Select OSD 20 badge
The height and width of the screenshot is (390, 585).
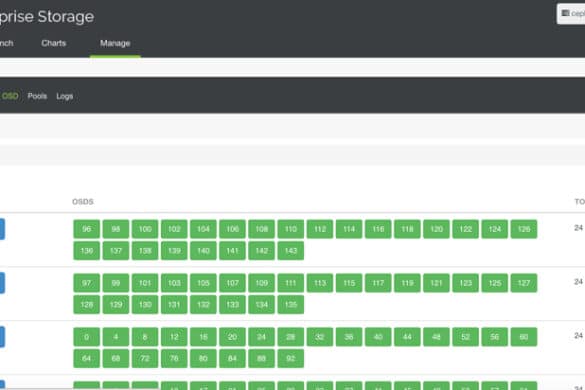(232, 337)
